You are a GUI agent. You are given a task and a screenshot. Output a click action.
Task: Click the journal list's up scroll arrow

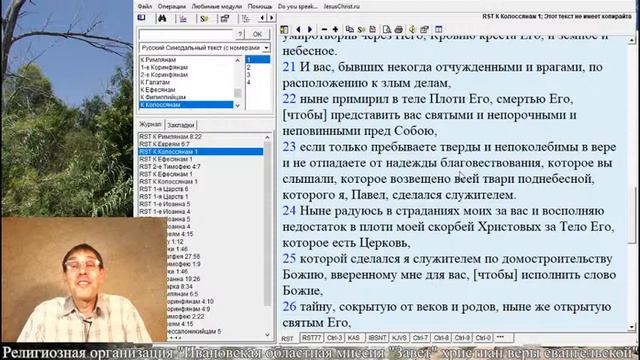(267, 137)
